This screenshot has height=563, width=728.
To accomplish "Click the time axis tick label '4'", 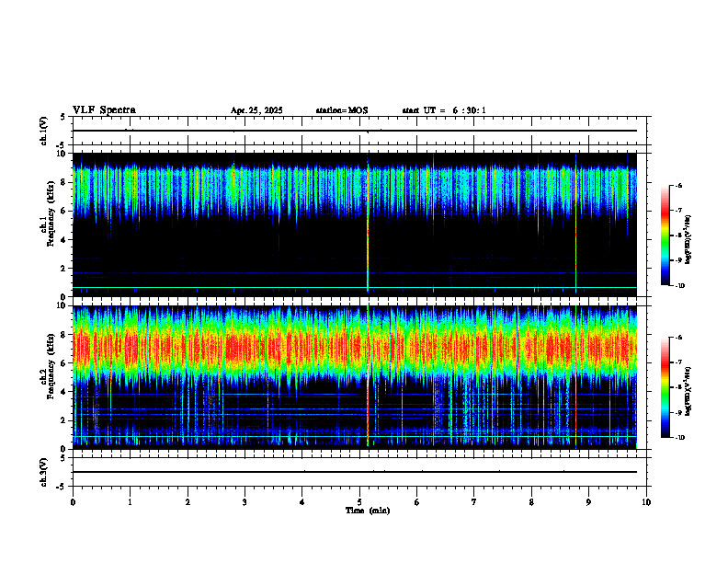I will tap(301, 502).
